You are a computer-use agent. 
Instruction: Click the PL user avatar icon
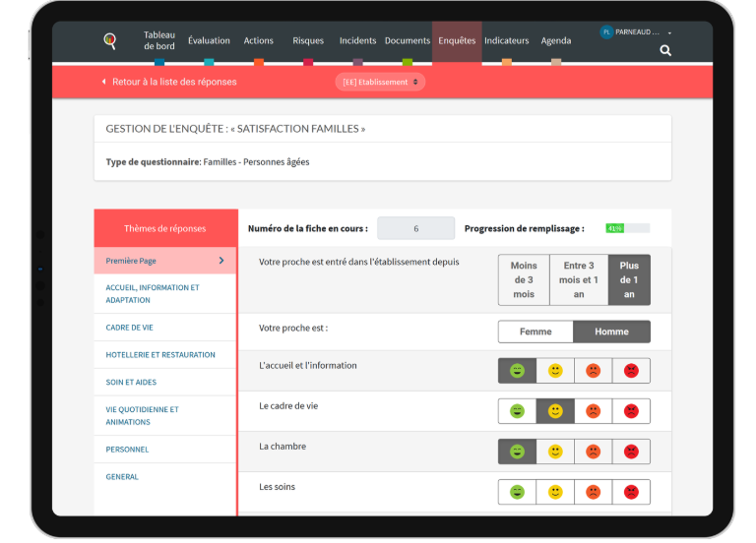coord(606,32)
